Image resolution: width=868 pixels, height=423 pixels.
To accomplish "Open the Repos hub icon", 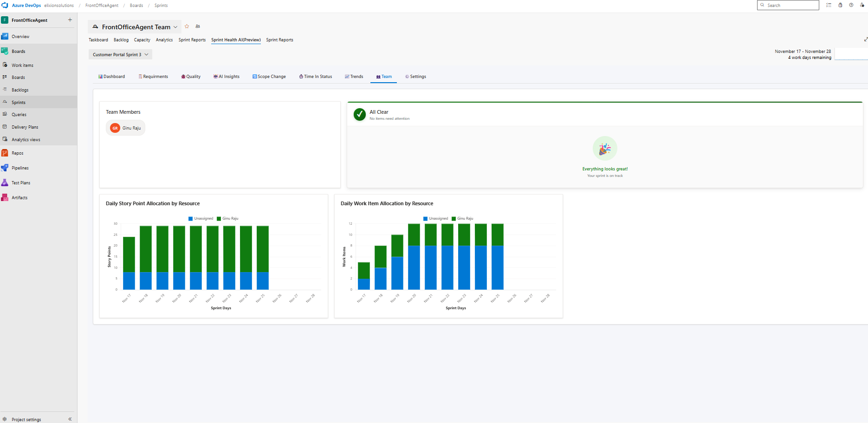I will coord(5,153).
